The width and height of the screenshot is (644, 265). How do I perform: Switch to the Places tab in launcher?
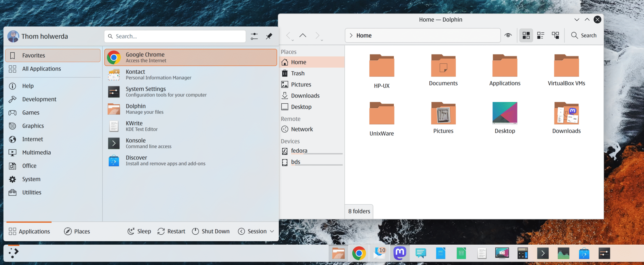[77, 231]
